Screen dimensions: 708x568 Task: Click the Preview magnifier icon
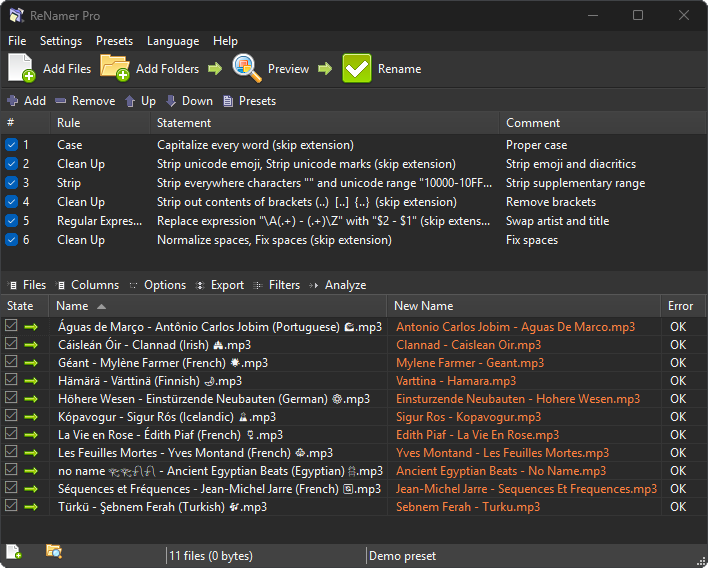(x=247, y=68)
